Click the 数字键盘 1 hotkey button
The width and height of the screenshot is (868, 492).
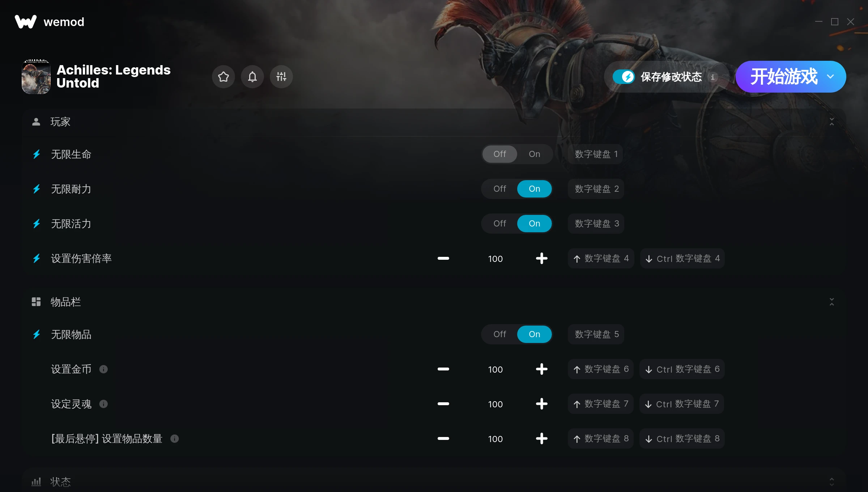point(596,154)
